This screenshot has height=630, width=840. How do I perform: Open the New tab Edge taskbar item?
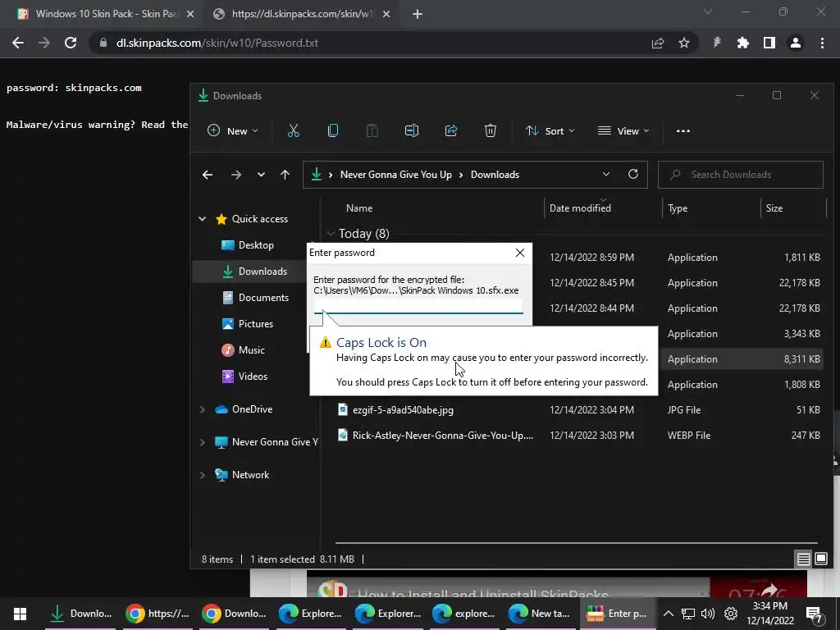tap(541, 614)
